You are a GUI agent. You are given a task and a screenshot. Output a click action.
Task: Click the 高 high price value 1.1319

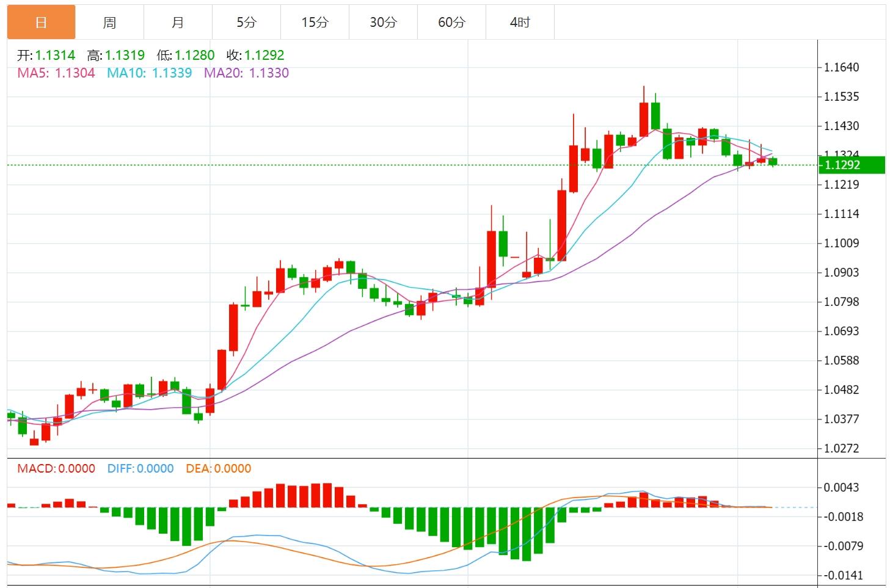tap(125, 56)
